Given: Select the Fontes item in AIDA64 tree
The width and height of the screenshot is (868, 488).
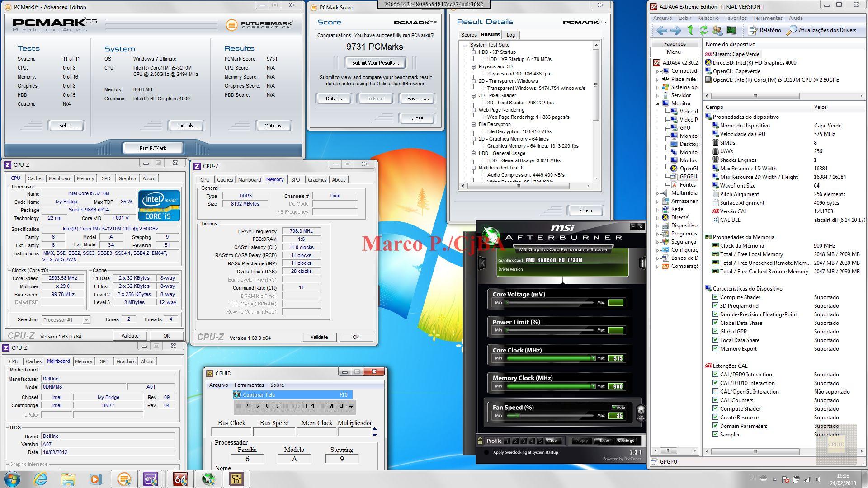Looking at the screenshot, I should pyautogui.click(x=683, y=185).
